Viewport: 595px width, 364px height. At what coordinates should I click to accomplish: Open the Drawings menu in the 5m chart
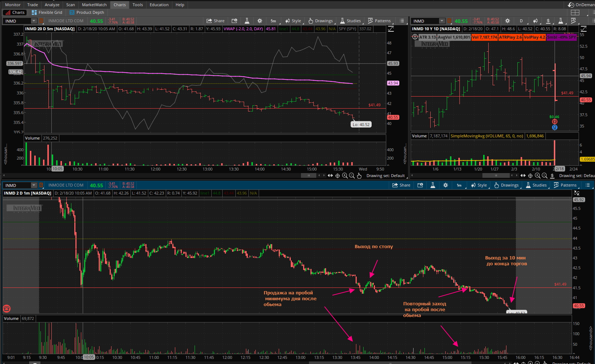click(320, 21)
